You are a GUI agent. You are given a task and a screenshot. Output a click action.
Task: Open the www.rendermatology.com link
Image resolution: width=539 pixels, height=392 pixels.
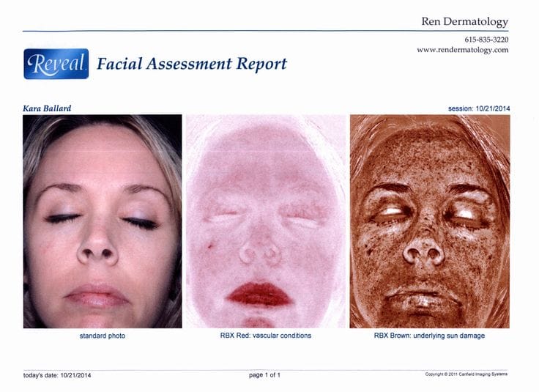click(462, 50)
